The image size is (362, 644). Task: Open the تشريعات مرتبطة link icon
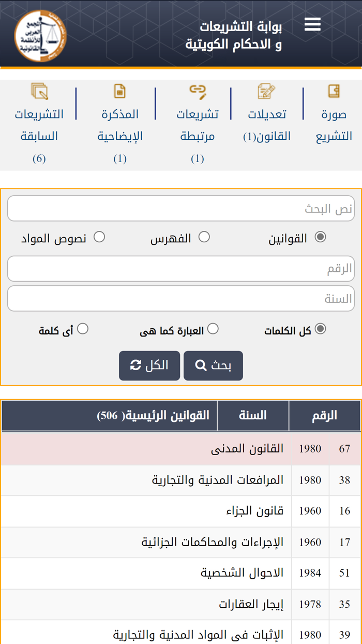pos(197,92)
